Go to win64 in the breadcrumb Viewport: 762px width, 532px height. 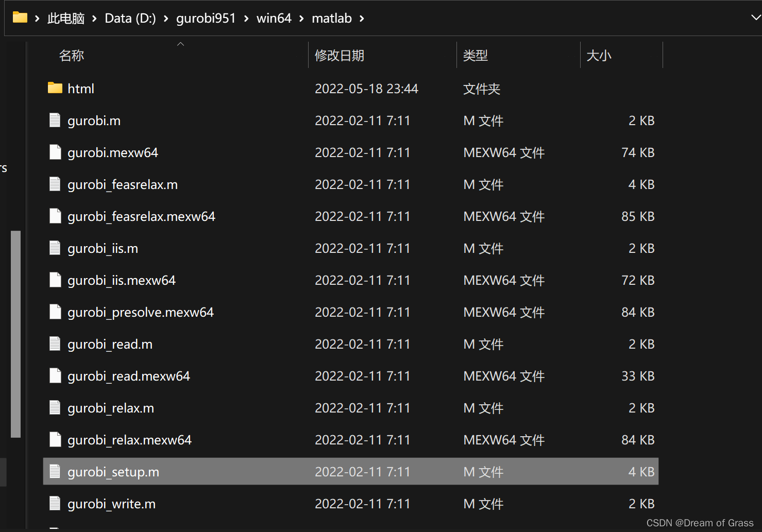274,19
